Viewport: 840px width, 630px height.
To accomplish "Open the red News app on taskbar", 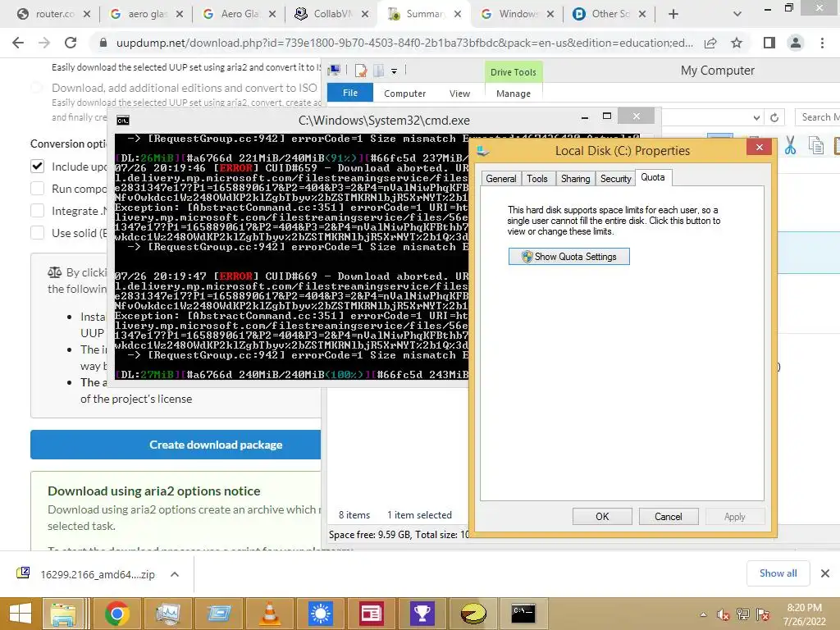I will tap(372, 614).
